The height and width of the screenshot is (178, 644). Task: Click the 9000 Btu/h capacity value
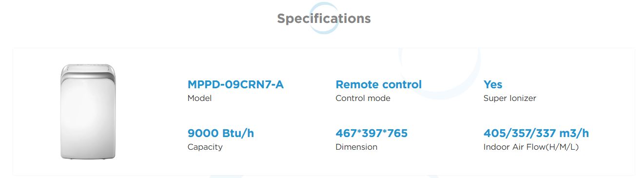coord(221,133)
